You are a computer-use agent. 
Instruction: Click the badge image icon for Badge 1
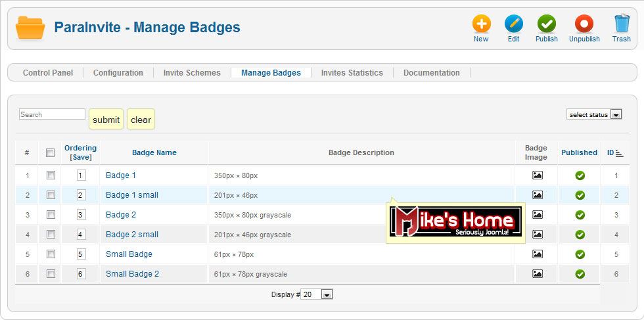pyautogui.click(x=538, y=175)
